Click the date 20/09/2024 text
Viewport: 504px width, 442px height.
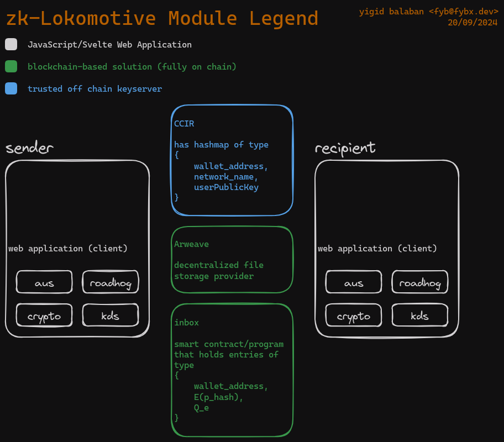coord(473,23)
